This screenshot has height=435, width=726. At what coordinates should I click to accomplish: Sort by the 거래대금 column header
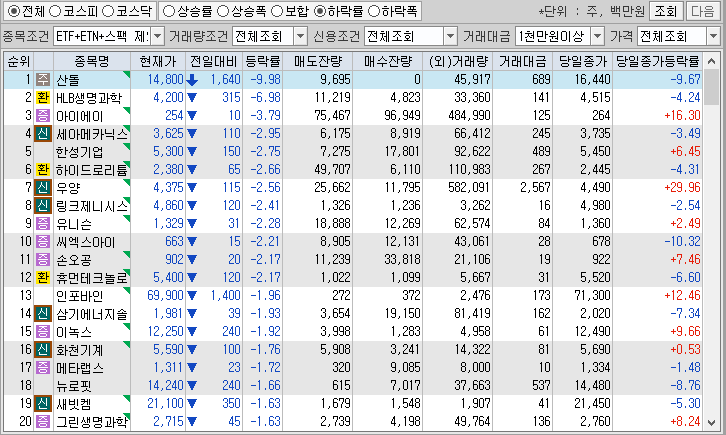522,61
